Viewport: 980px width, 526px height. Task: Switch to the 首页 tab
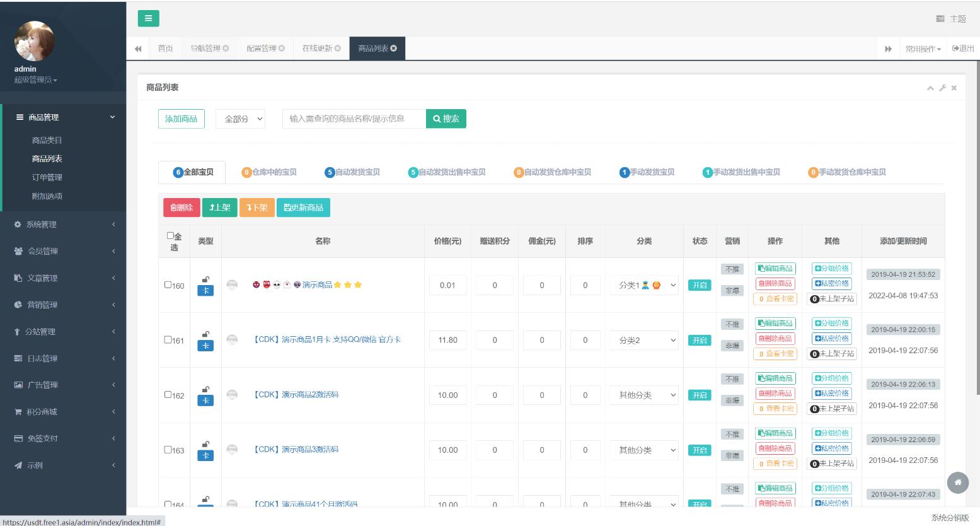(x=165, y=49)
